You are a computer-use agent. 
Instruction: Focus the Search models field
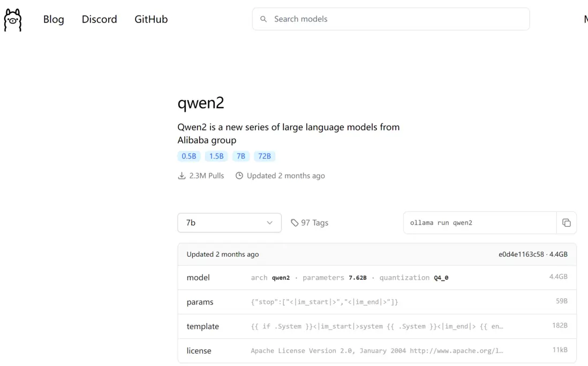[x=396, y=19]
